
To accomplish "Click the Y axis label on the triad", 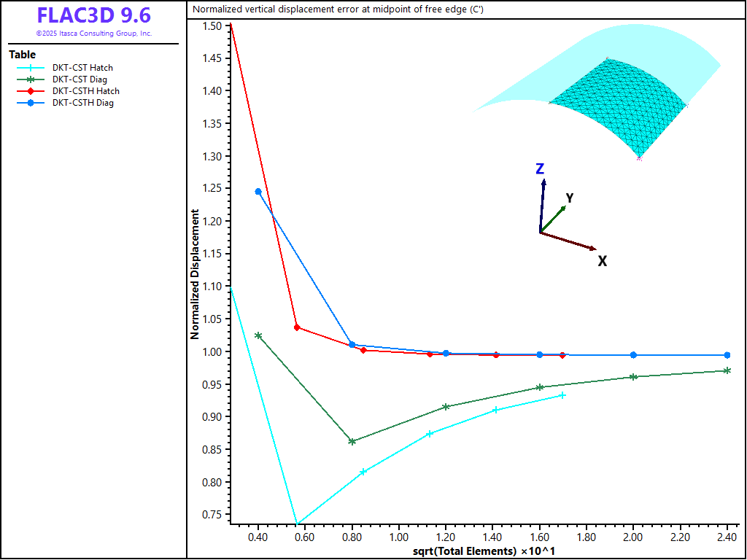I will point(570,198).
